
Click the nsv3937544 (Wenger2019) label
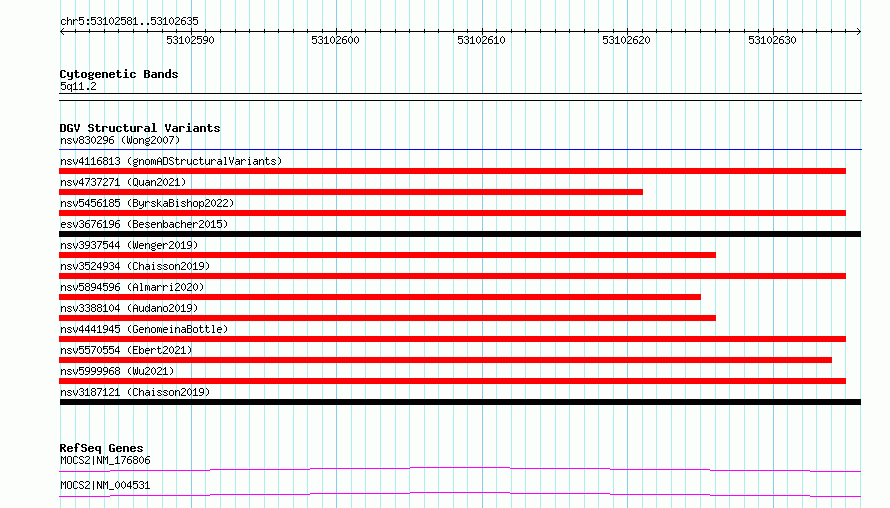[129, 245]
